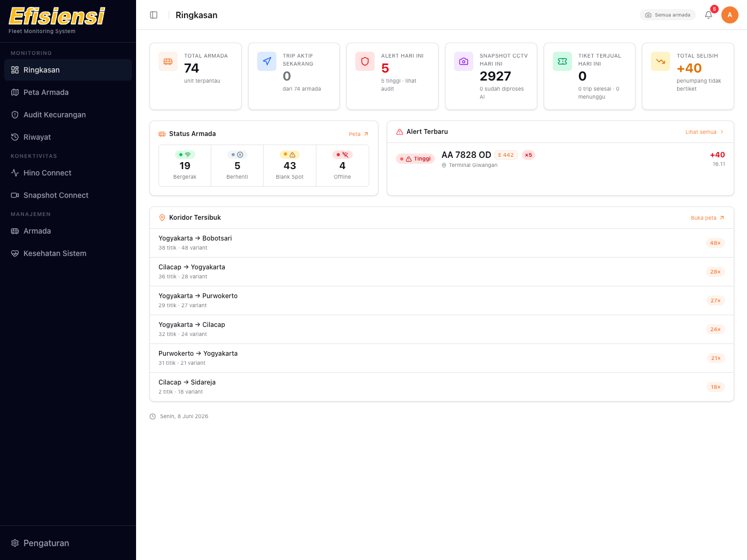This screenshot has width=747, height=560.
Task: Click the 2927 snapshot count
Action: point(495,76)
